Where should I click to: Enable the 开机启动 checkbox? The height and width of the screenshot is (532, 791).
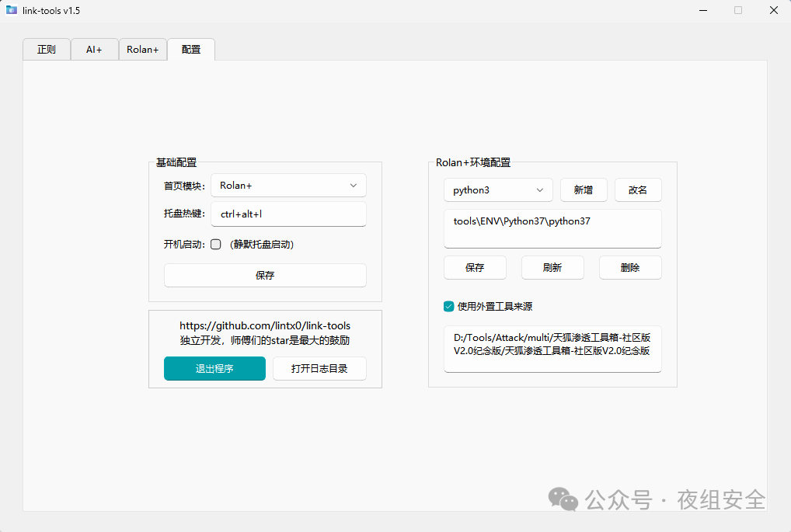point(216,244)
